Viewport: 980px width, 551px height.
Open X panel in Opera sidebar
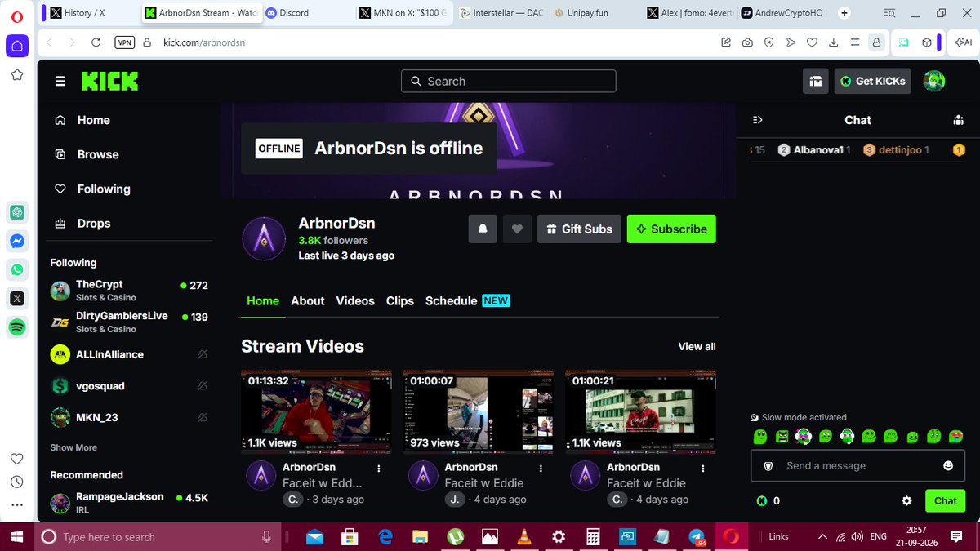coord(16,299)
